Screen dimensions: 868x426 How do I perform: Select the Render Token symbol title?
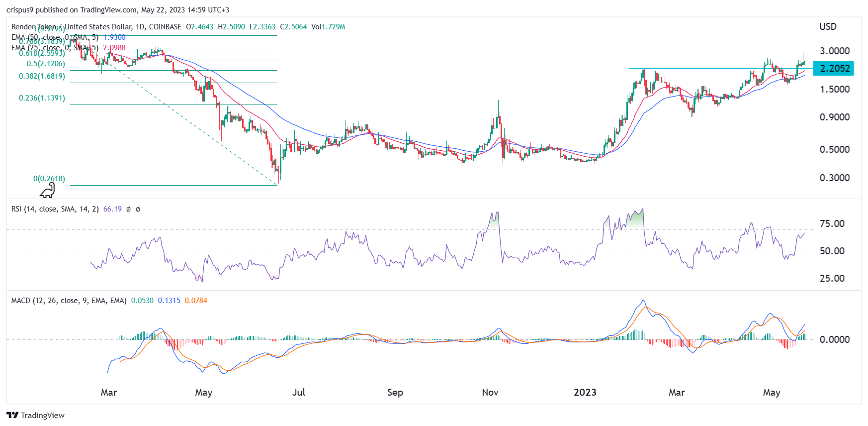click(x=96, y=27)
